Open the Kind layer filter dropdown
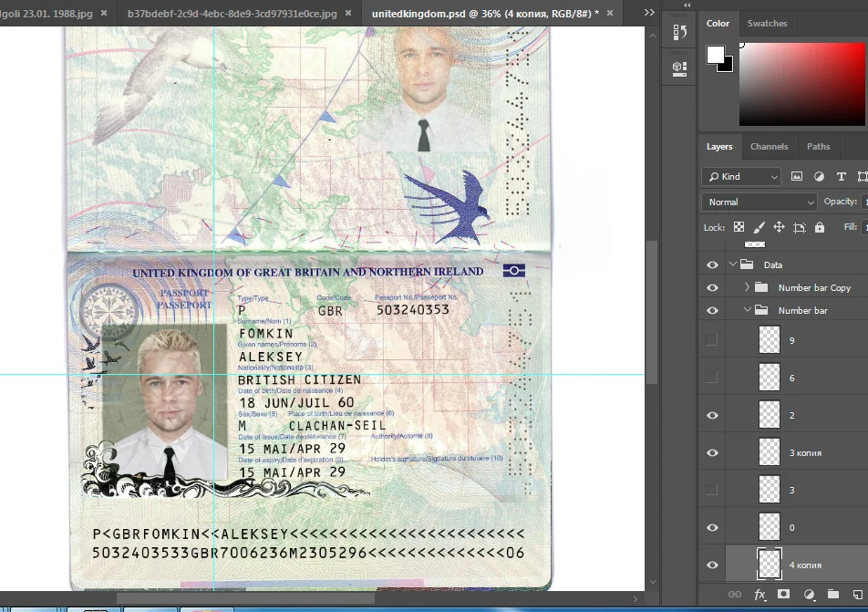This screenshot has width=868, height=612. pyautogui.click(x=740, y=176)
